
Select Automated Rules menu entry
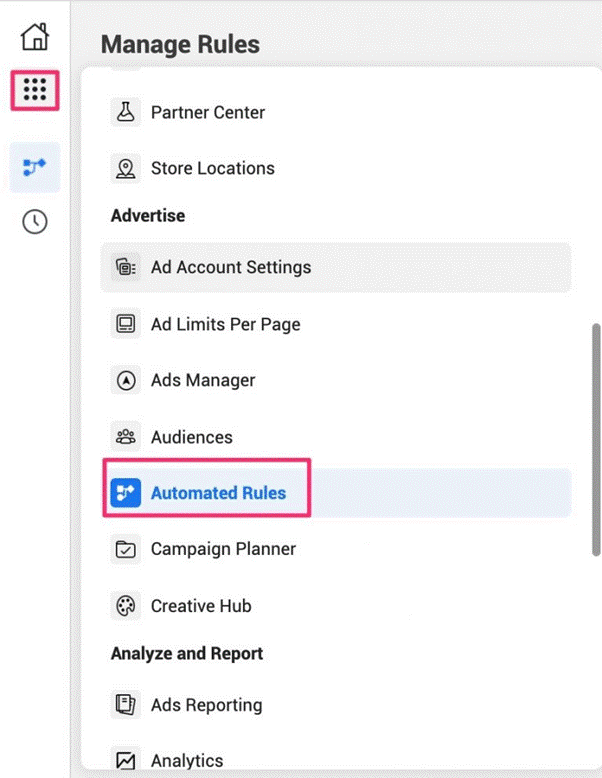click(x=218, y=492)
